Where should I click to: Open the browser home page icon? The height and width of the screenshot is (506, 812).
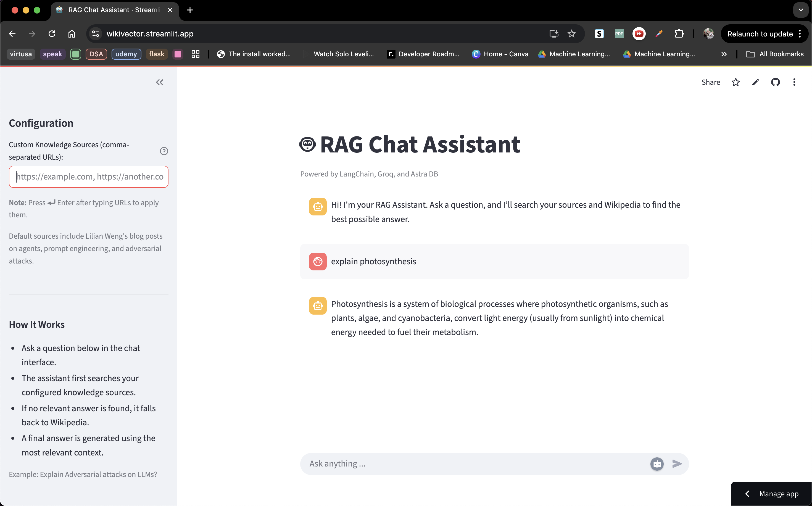pos(72,34)
